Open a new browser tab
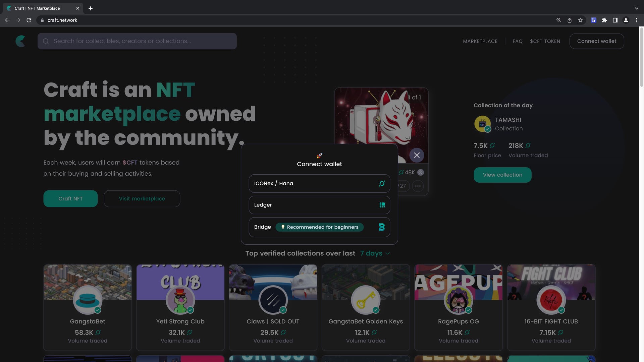This screenshot has width=644, height=362. coord(91,8)
